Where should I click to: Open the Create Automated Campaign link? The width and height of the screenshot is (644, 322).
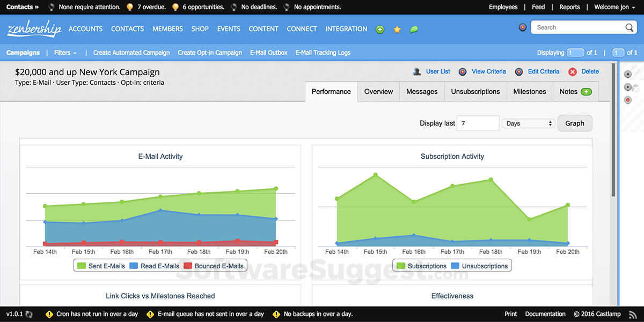click(x=131, y=53)
